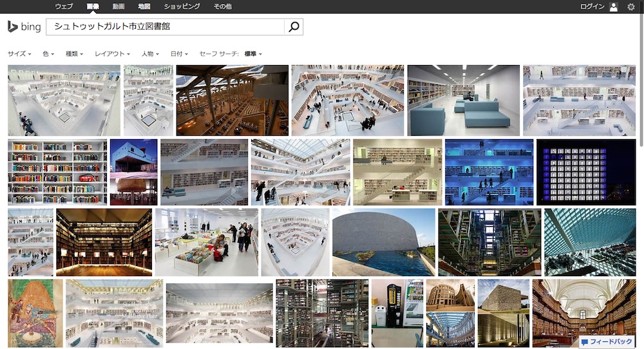Expand the 人物 people filter dropdown
The image size is (644, 349).
click(x=150, y=54)
